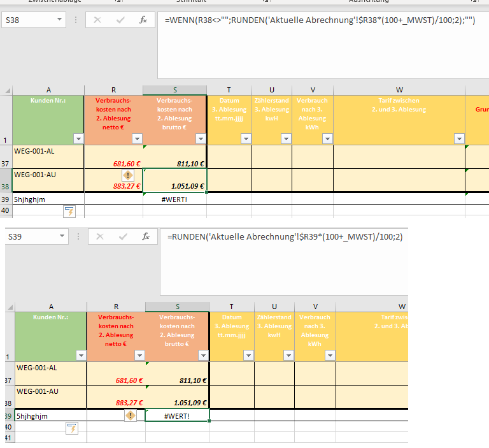Open the brutto € filter dropdown in the S38 view
Screen dimensions: 489x448
click(x=201, y=138)
